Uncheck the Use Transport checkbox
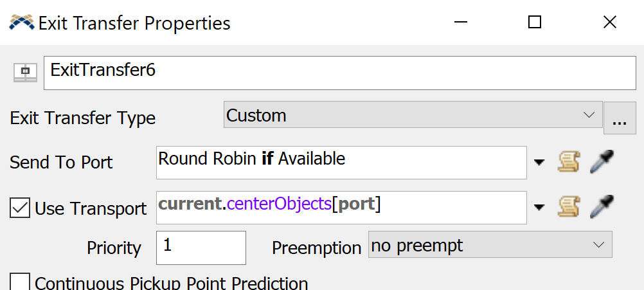Screen dimensions: 644x290 [x=20, y=208]
